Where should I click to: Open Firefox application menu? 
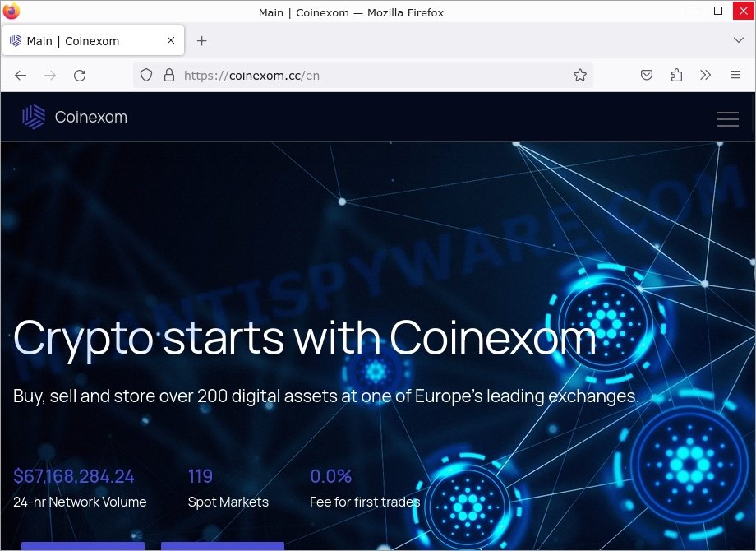pos(735,76)
